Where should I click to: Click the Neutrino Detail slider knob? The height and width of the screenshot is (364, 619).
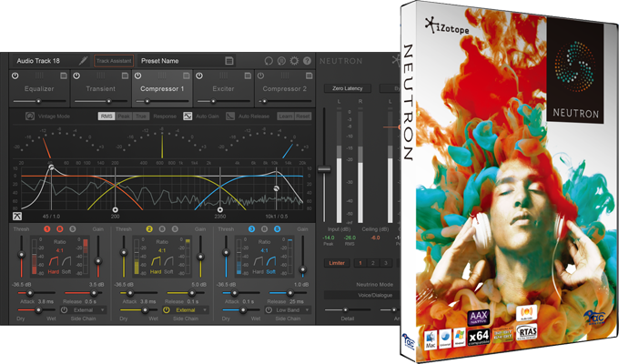[345, 310]
